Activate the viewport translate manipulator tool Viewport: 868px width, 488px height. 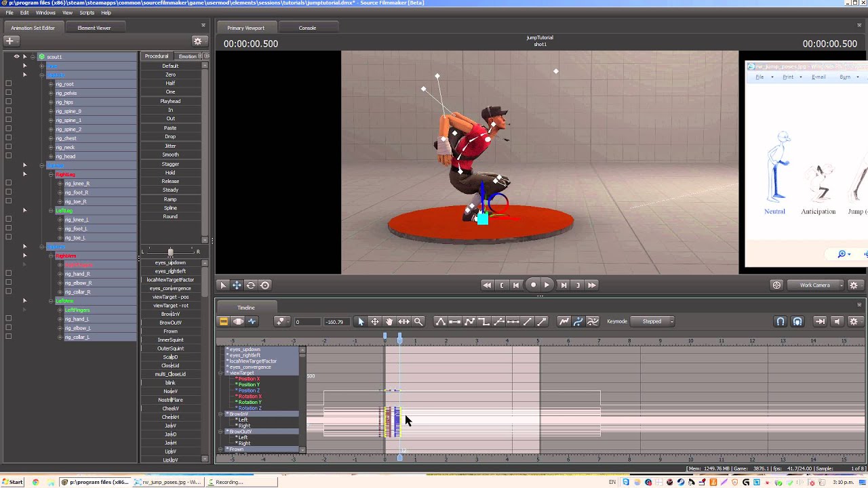click(237, 285)
